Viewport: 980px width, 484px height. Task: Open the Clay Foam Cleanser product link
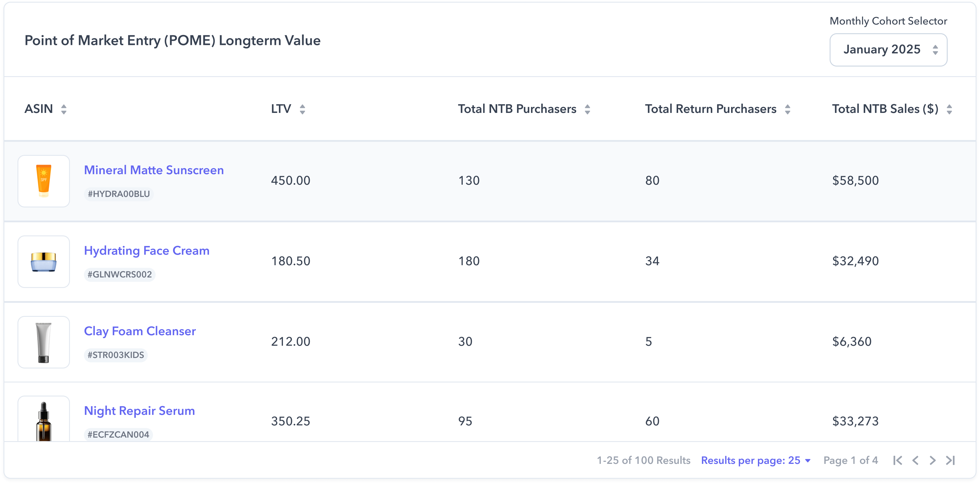click(140, 331)
